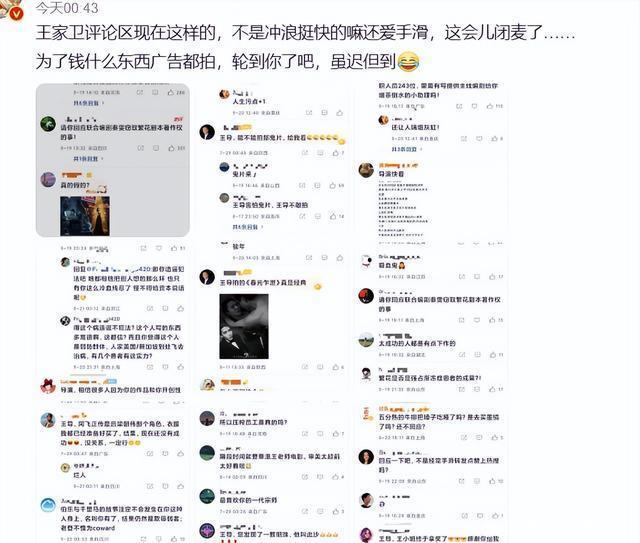The width and height of the screenshot is (640, 543).
Task: Open the bottom-left thumbnail containing 红人 comment
Action: tap(113, 474)
